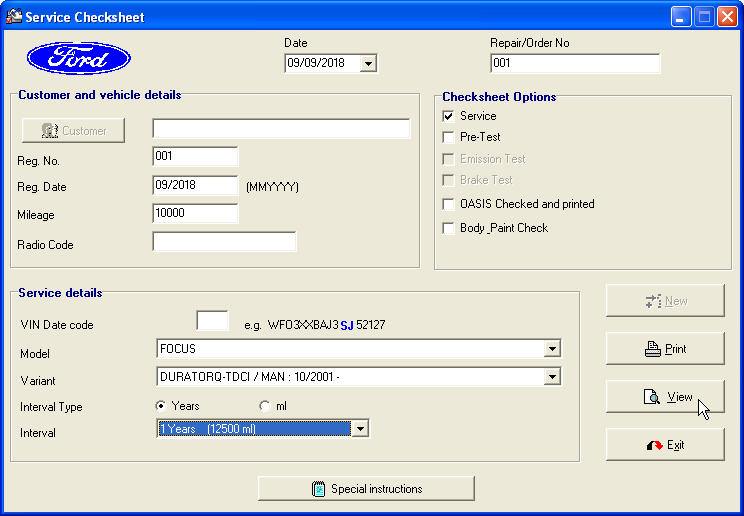The width and height of the screenshot is (744, 516).
Task: Enable Body_Paint Check option
Action: point(448,228)
